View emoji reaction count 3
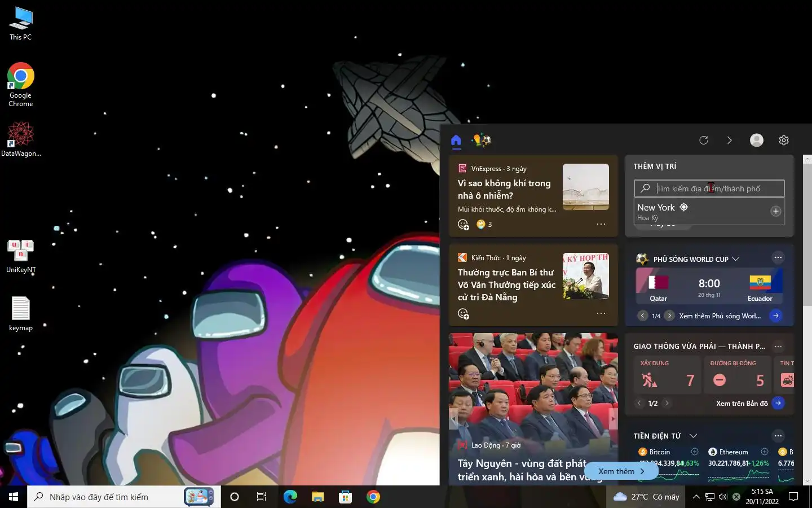Viewport: 812px width, 508px height. [484, 224]
